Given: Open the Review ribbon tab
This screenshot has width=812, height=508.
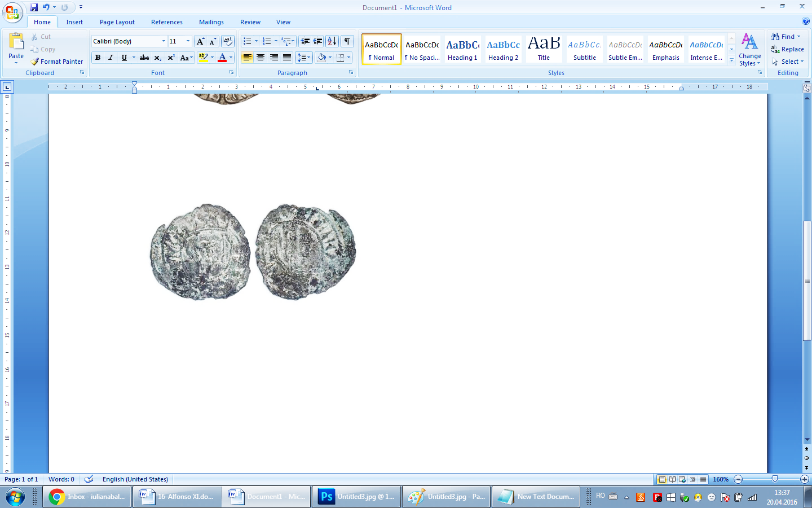Looking at the screenshot, I should coord(250,22).
